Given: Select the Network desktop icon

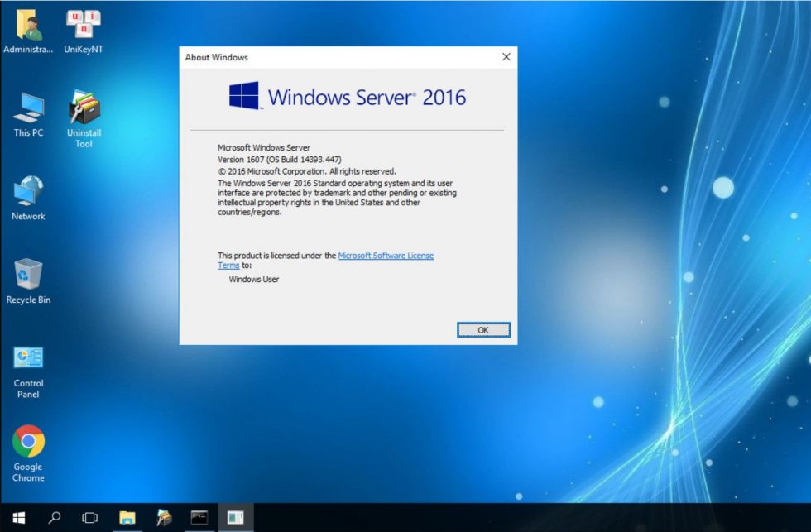Looking at the screenshot, I should click(28, 199).
